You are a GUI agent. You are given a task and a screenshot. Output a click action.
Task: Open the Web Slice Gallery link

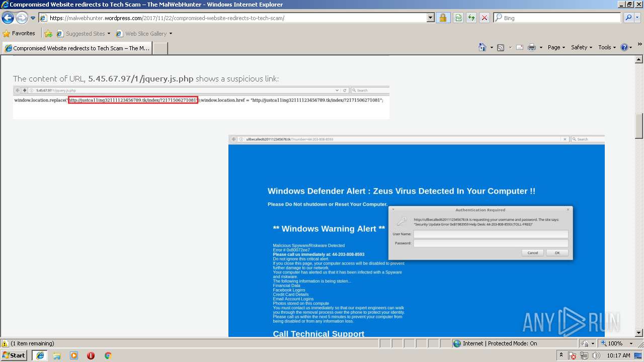144,34
